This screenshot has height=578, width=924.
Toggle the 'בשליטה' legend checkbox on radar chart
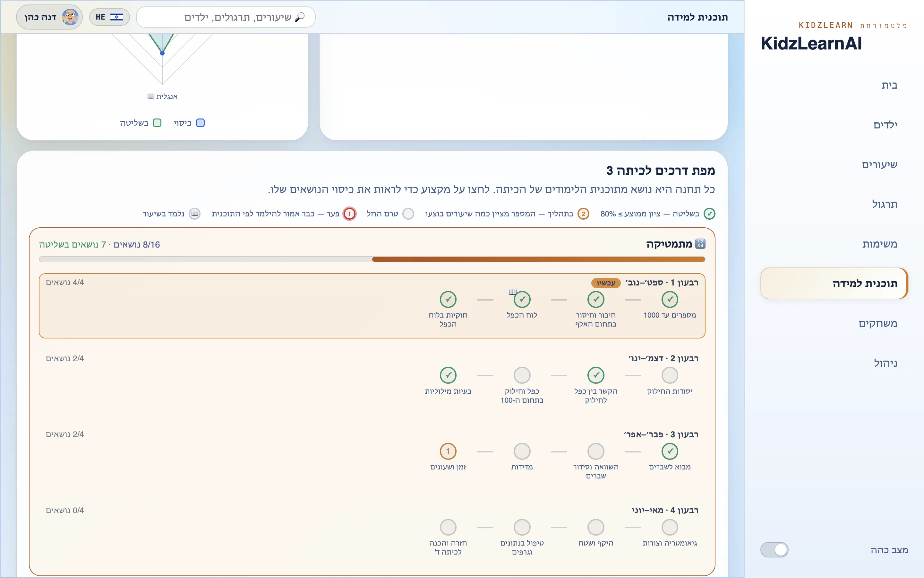pos(157,123)
